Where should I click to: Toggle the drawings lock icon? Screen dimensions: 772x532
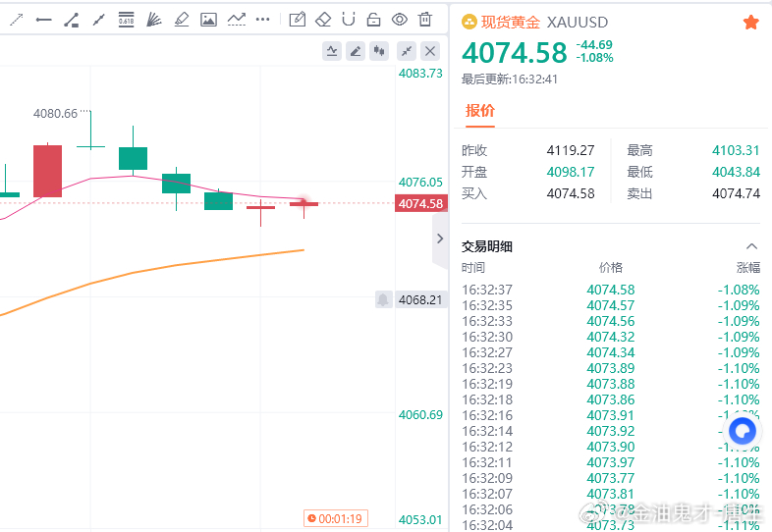(373, 20)
